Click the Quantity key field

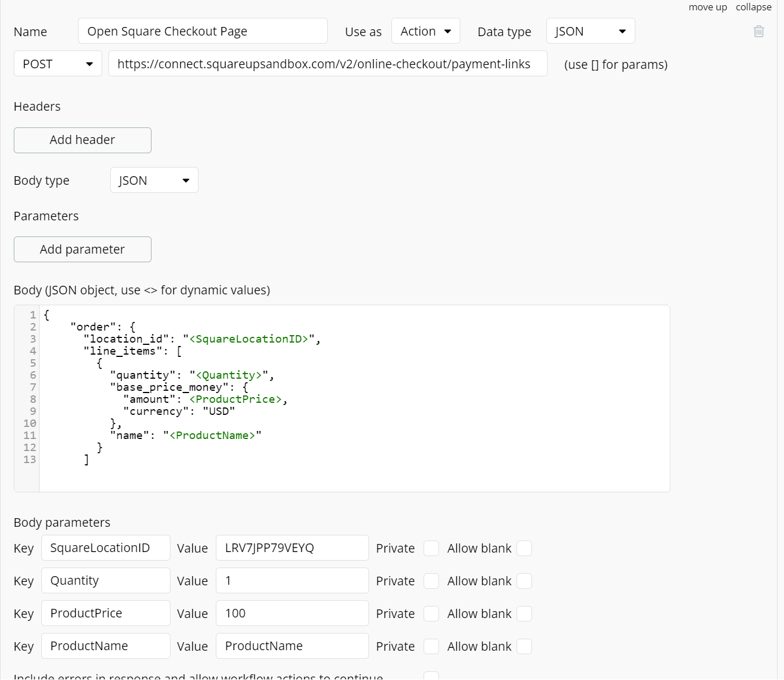106,581
